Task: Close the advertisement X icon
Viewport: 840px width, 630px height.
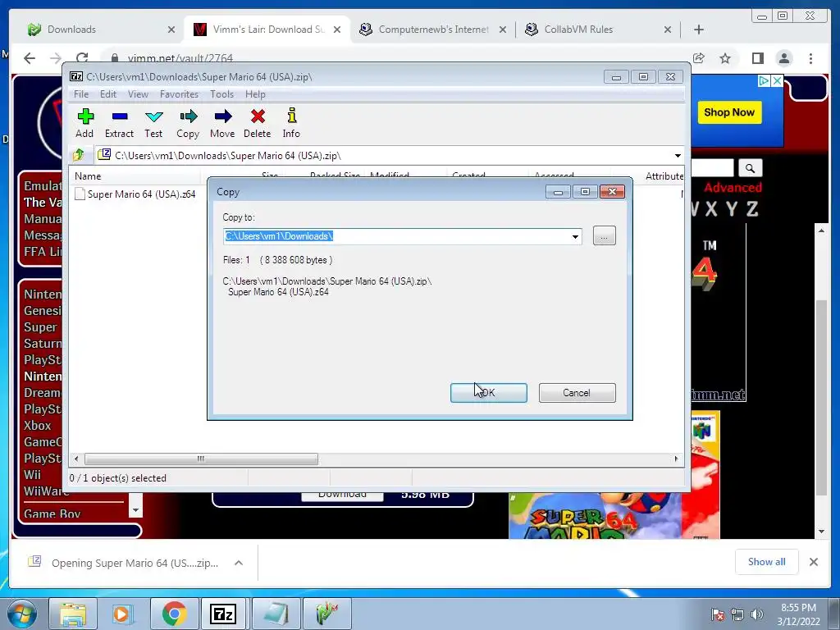Action: 777,81
